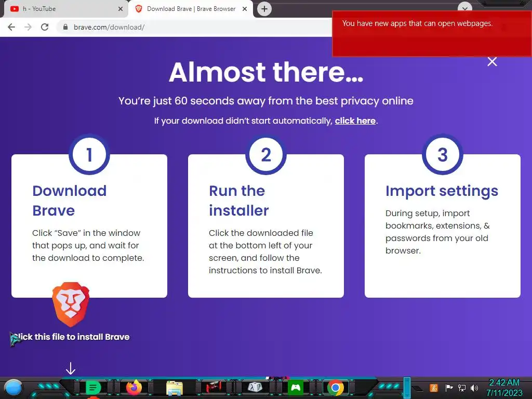This screenshot has width=532, height=399.
Task: Open Action Center flag tray icon
Action: click(449, 388)
